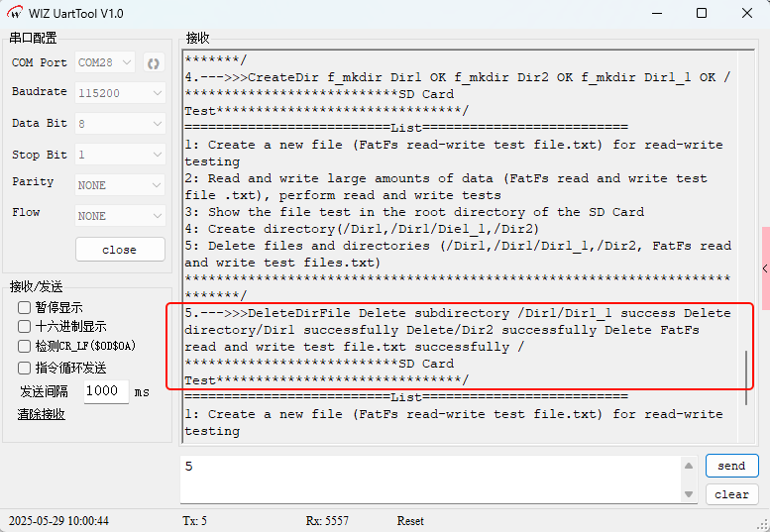Close the UartTool window

(747, 13)
